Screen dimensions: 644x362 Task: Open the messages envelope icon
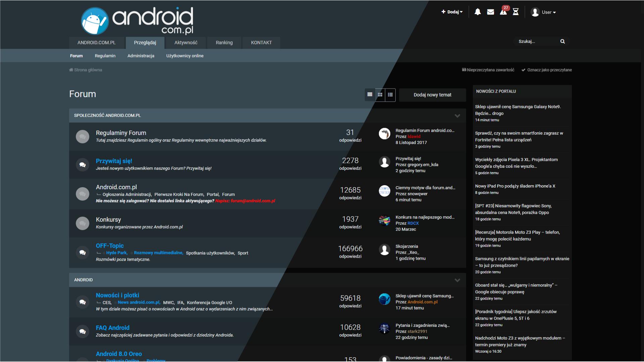pyautogui.click(x=490, y=12)
